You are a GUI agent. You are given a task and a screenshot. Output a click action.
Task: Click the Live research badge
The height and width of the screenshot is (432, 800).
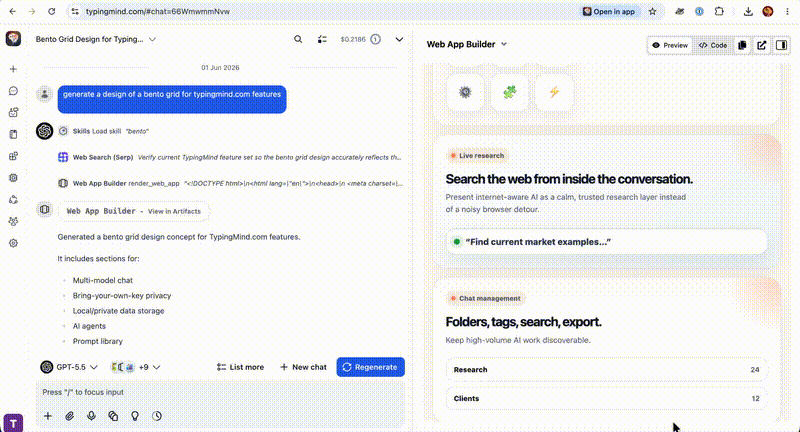pos(477,156)
